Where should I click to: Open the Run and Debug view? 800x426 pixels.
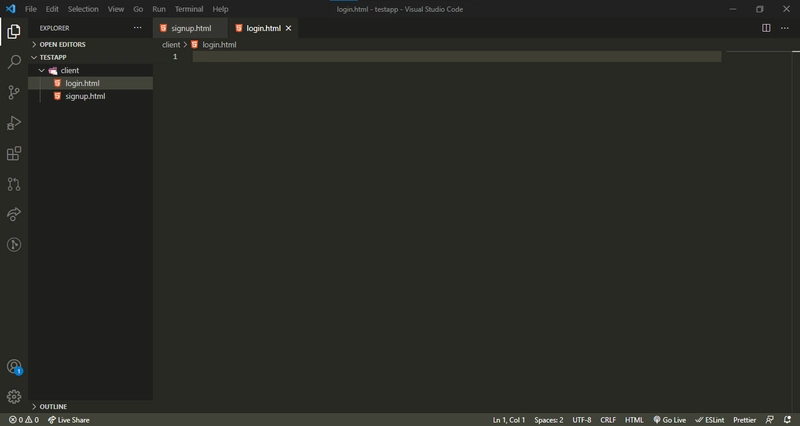pos(14,123)
